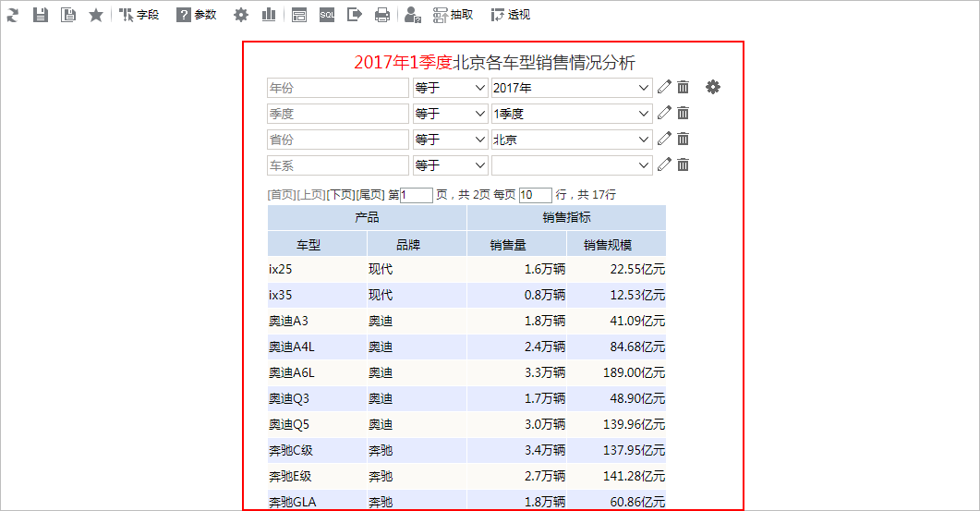The height and width of the screenshot is (511, 980).
Task: Click the 抽取 extract button
Action: point(454,15)
